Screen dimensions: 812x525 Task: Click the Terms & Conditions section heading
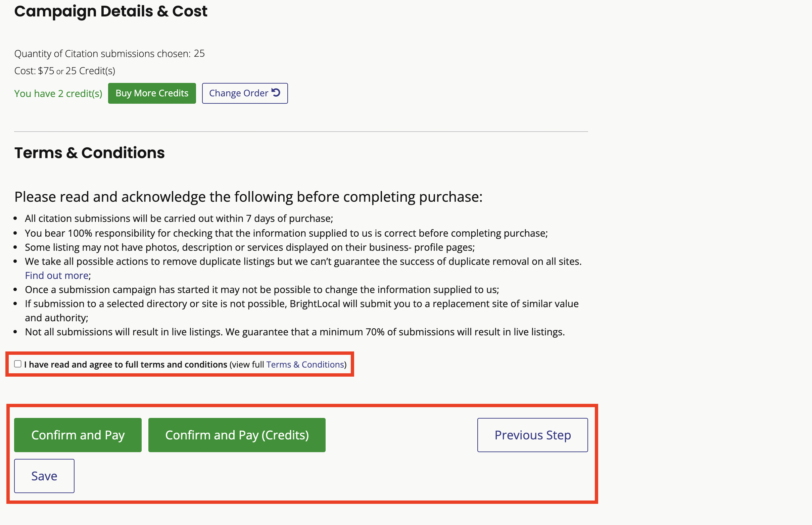(89, 153)
